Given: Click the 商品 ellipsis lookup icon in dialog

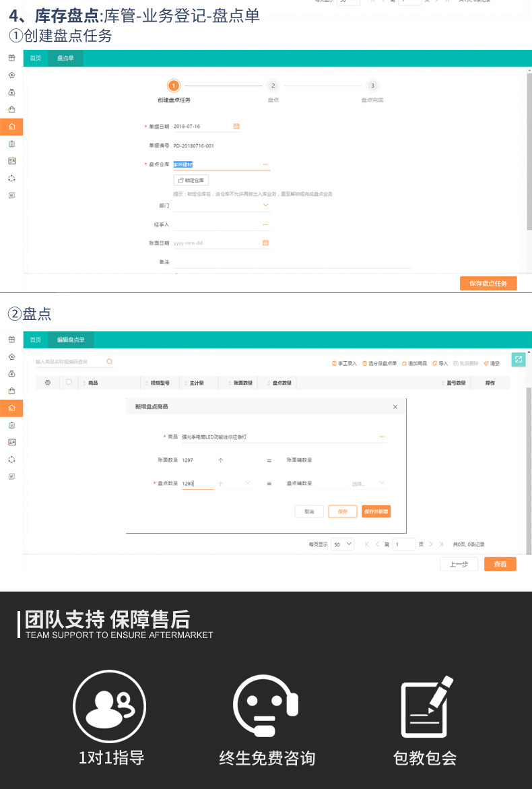Looking at the screenshot, I should coord(382,437).
